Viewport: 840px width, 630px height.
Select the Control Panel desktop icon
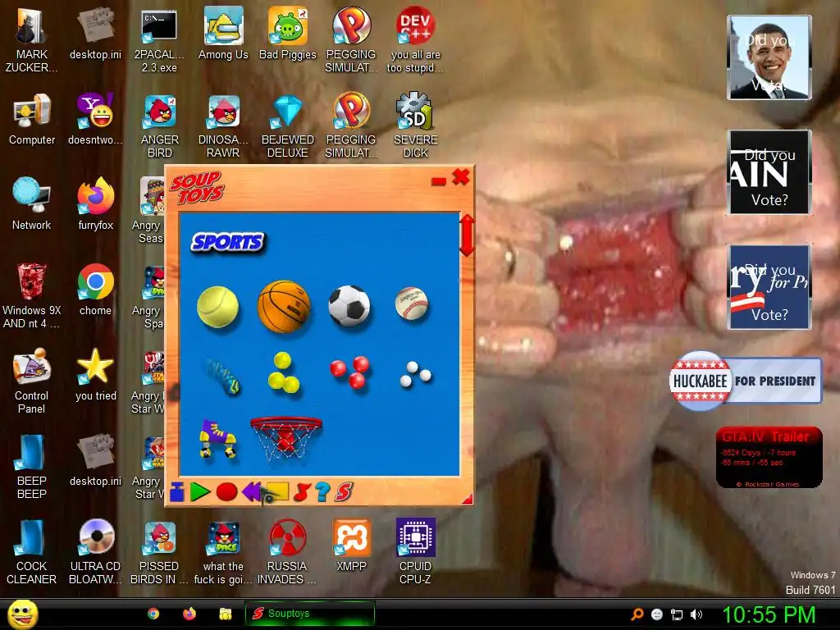coord(32,381)
